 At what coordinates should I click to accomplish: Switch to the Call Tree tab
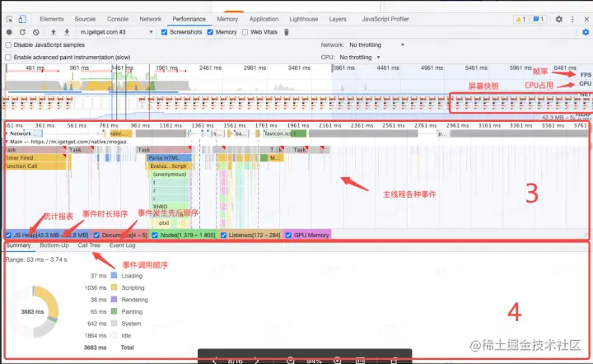click(89, 245)
